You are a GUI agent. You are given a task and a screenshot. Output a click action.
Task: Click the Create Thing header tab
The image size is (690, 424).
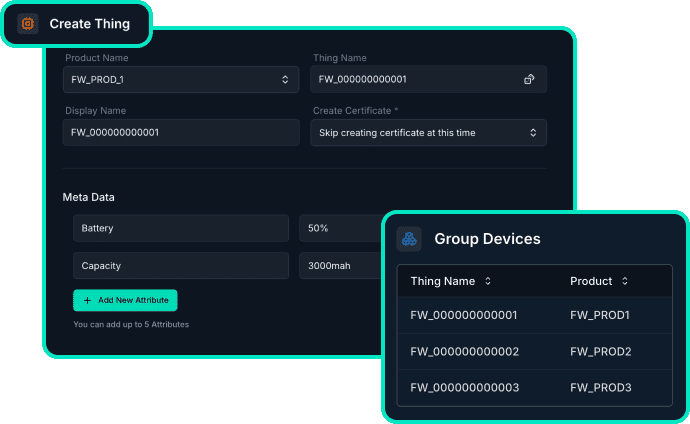[x=77, y=24]
